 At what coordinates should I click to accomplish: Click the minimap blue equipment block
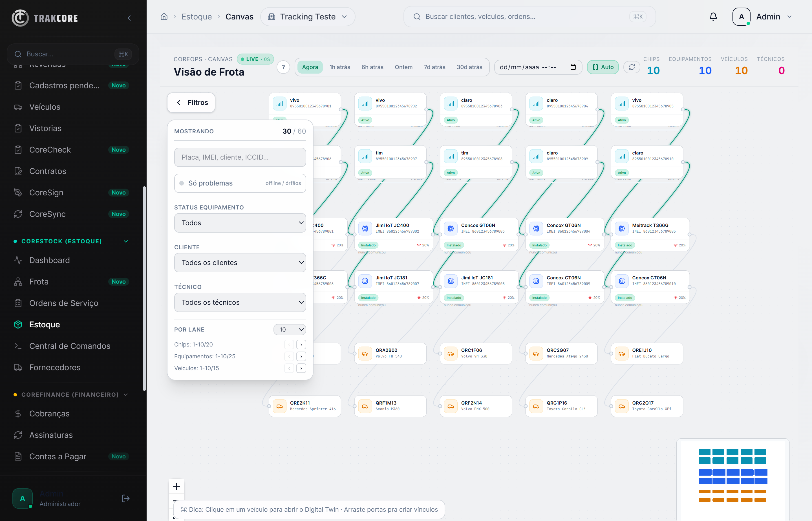click(x=732, y=477)
